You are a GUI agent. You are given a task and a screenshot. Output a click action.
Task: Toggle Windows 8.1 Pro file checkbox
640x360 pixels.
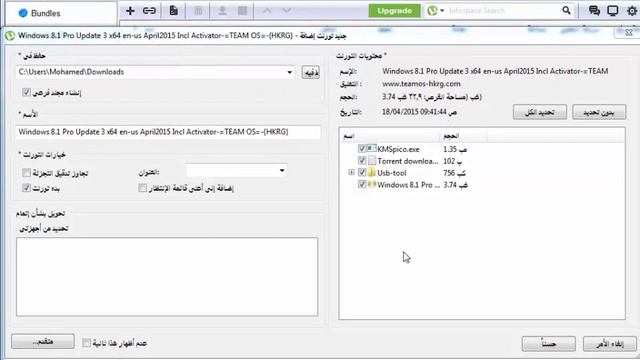tap(362, 184)
